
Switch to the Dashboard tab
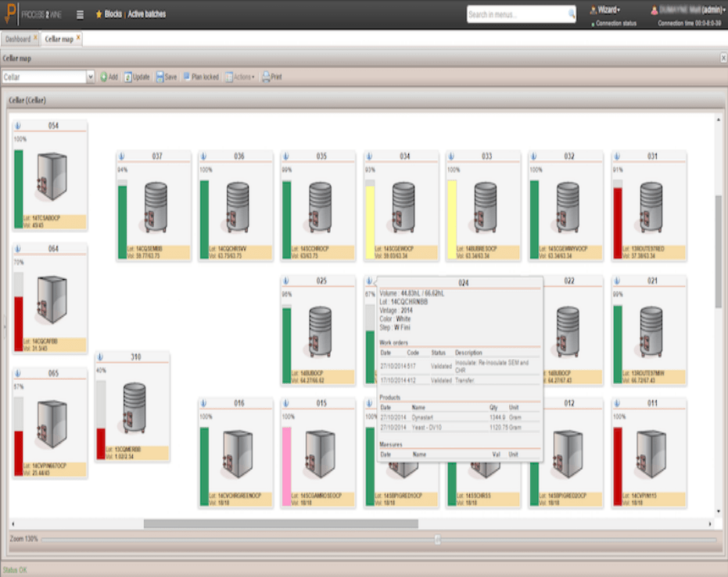coord(18,38)
